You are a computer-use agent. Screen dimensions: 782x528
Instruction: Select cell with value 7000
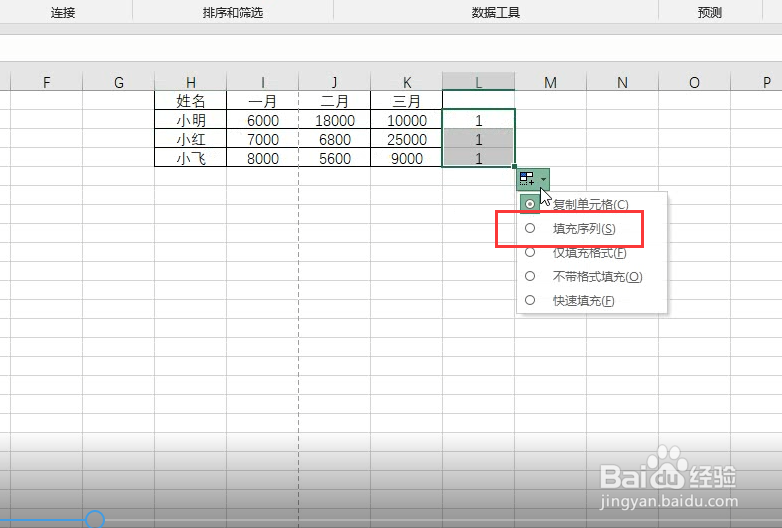tap(262, 139)
